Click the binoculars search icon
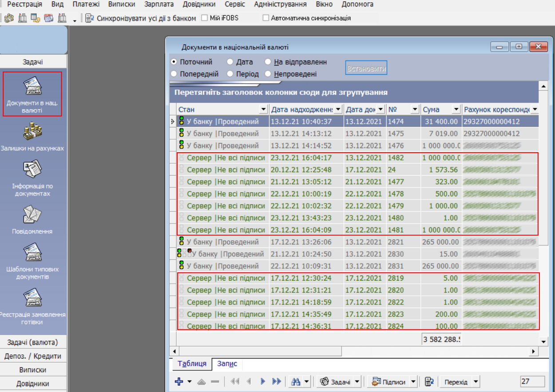The height and width of the screenshot is (392, 555). pos(296,381)
